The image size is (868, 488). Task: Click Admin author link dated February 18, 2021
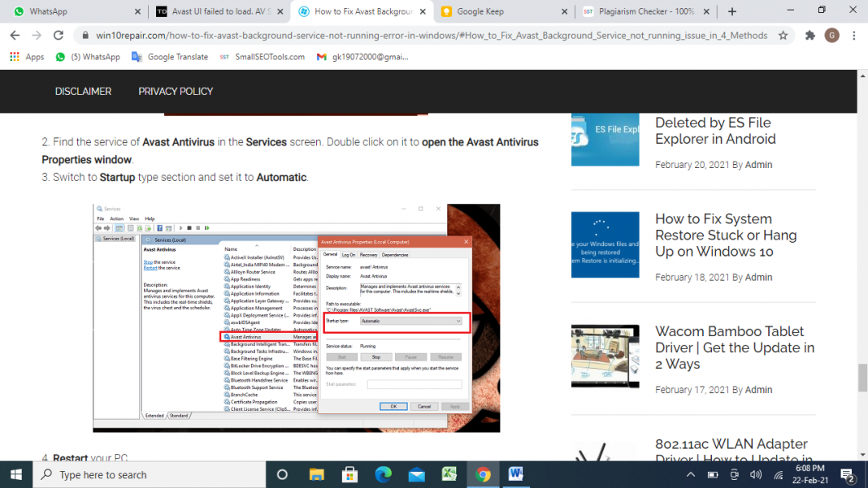click(x=758, y=277)
